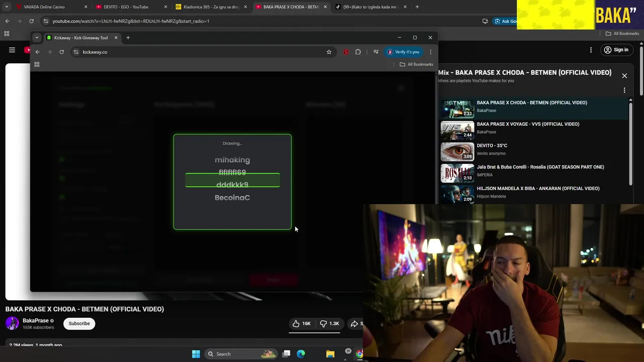Open YouTube hamburger guide menu
The height and width of the screenshot is (362, 644).
pos(12,50)
